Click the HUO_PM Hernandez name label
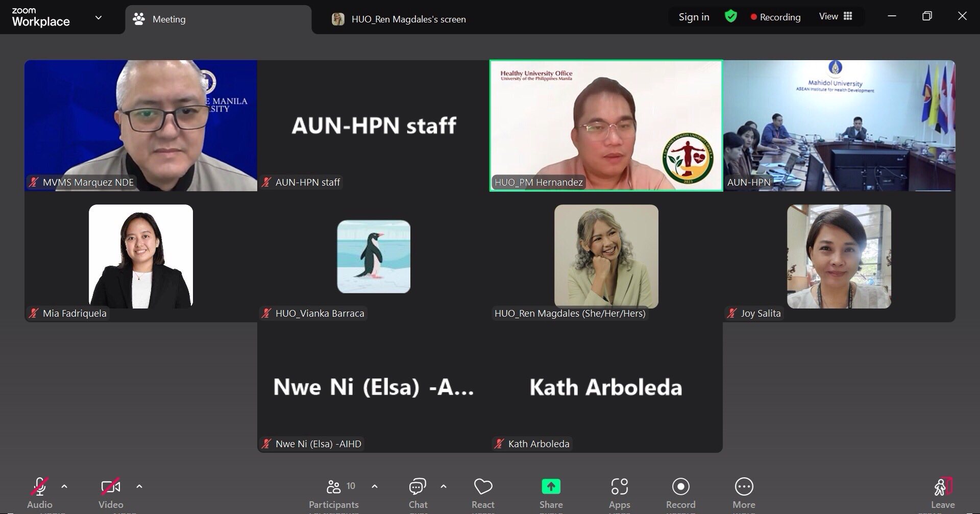The height and width of the screenshot is (514, 980). 538,182
